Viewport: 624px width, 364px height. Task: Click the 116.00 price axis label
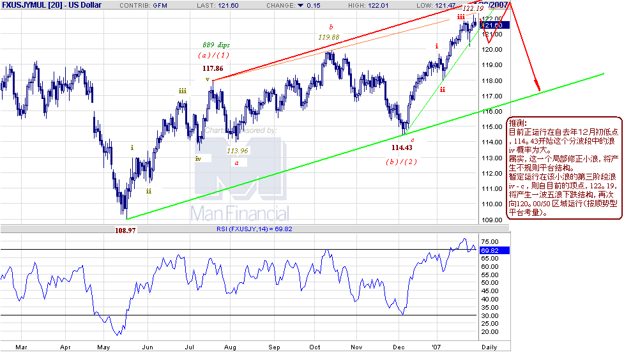(494, 111)
